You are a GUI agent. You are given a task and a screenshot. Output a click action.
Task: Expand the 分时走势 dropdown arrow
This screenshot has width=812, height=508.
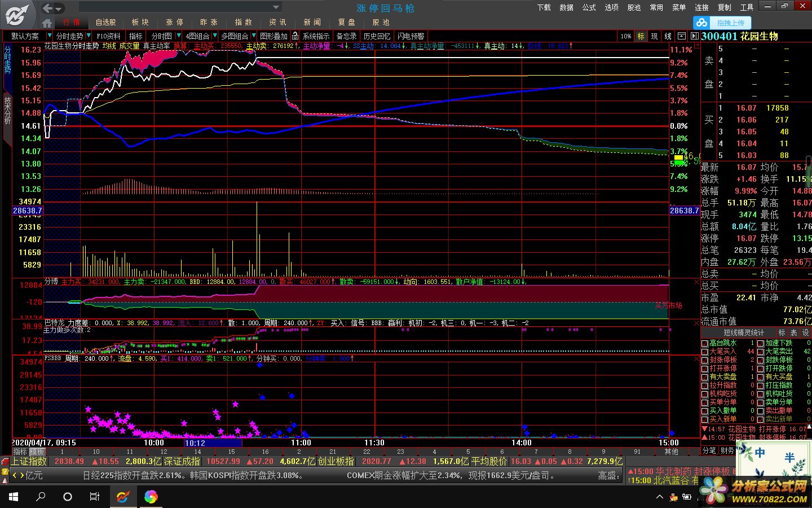[89, 36]
